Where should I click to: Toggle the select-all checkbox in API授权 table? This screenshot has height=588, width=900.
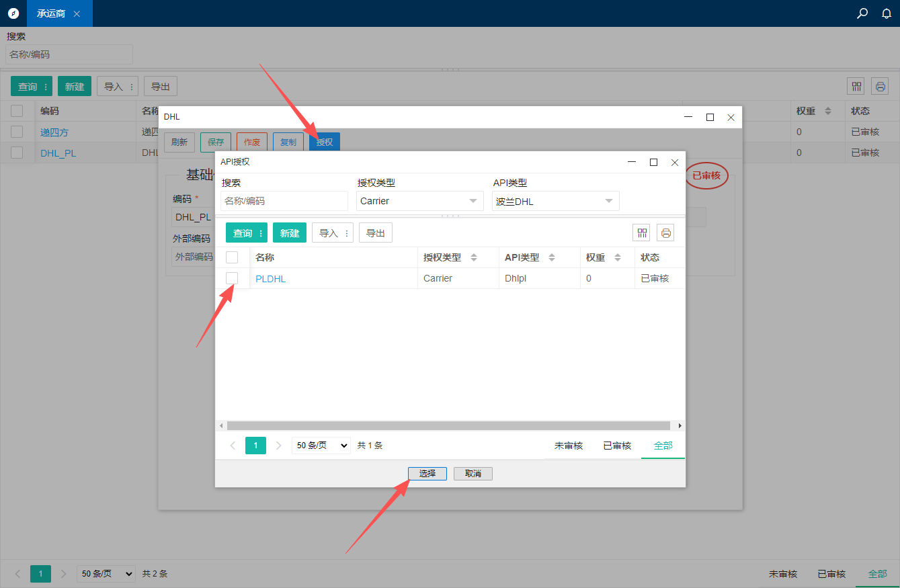point(232,257)
